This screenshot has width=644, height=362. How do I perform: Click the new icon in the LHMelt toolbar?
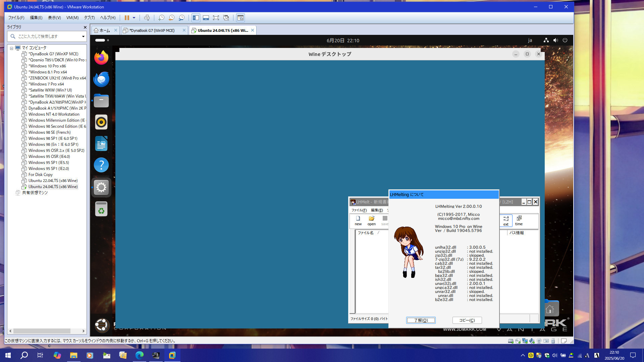(358, 221)
